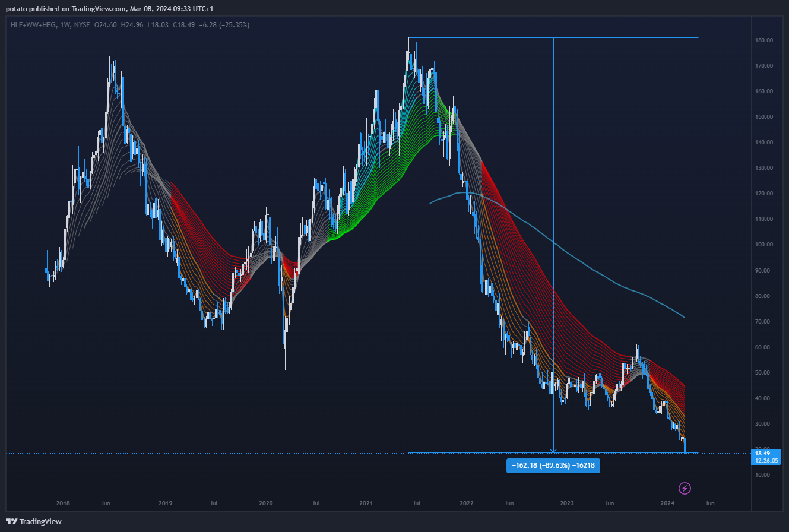Viewport: 789px width, 532px height.
Task: Click the 120.00 price axis label
Action: pyautogui.click(x=764, y=194)
